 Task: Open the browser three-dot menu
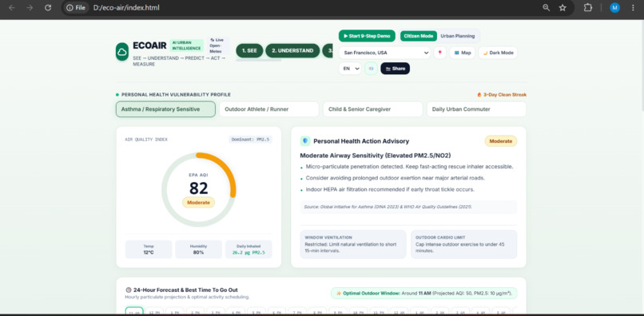pyautogui.click(x=633, y=8)
